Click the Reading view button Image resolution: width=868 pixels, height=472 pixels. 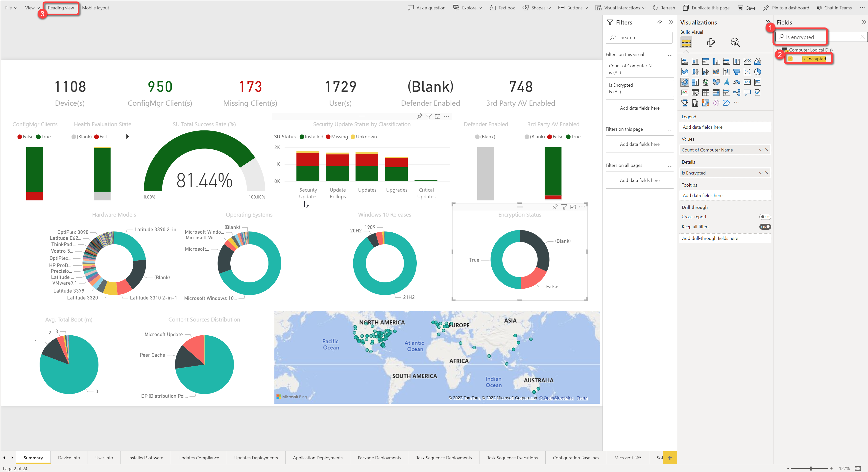(x=61, y=8)
